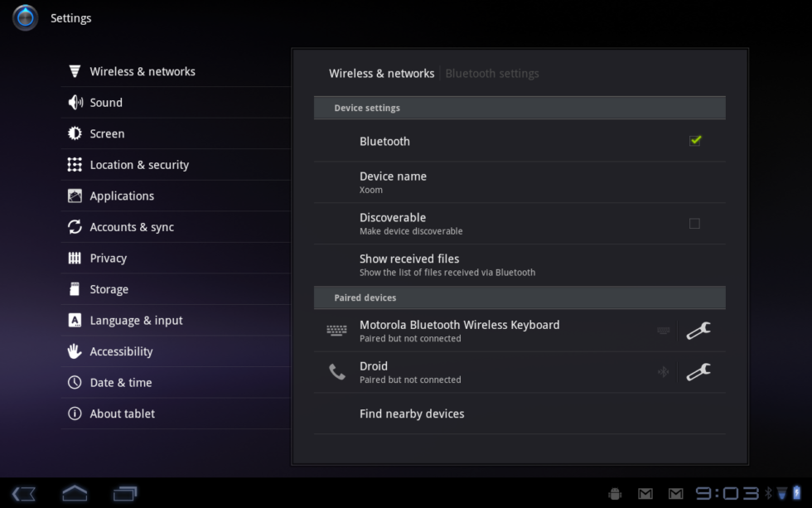Tap the clock showing 9:03
This screenshot has width=812, height=508.
(x=727, y=494)
